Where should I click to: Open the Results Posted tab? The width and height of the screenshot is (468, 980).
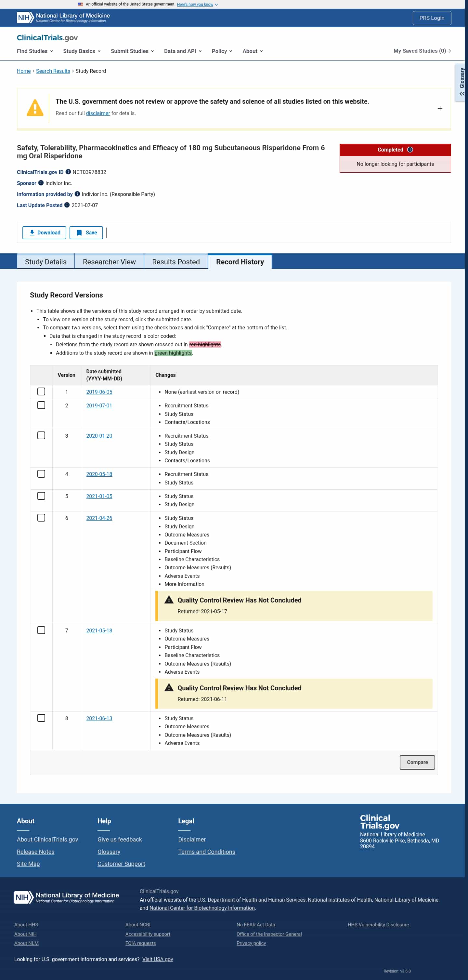175,262
